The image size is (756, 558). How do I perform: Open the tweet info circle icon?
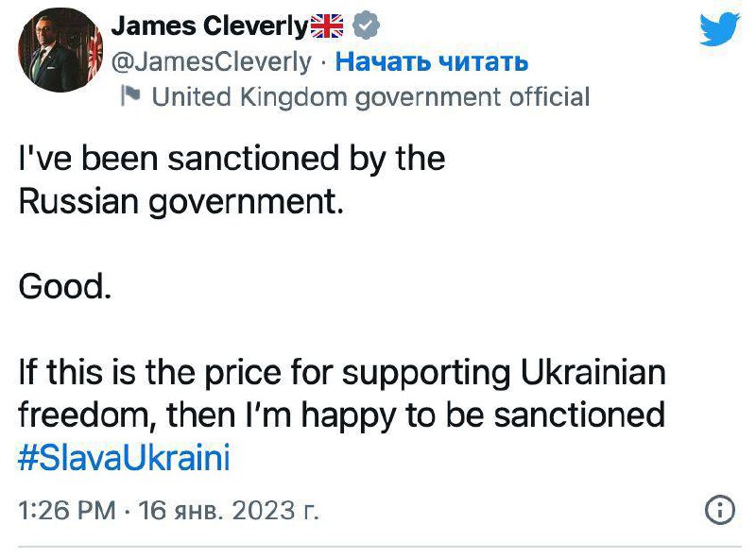(720, 511)
